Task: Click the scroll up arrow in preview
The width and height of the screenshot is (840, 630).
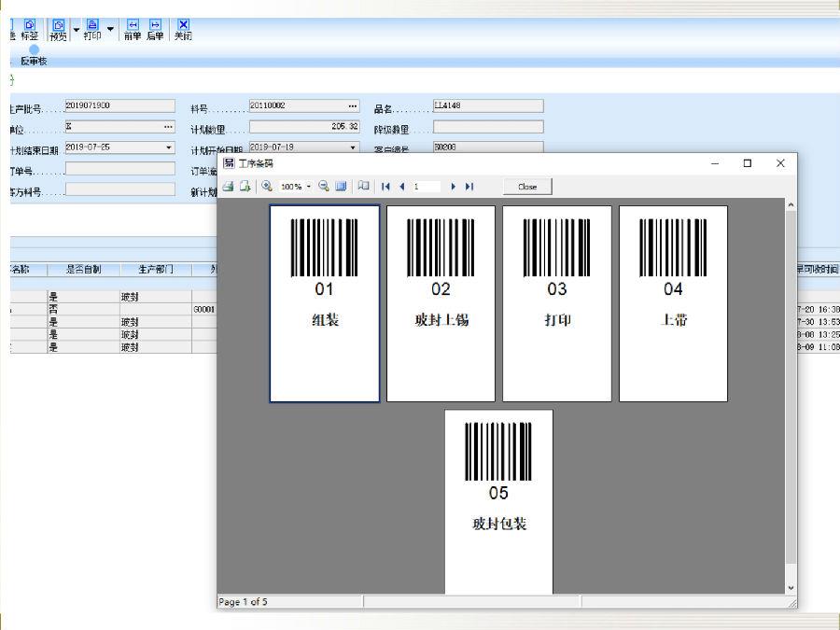Action: pyautogui.click(x=791, y=204)
